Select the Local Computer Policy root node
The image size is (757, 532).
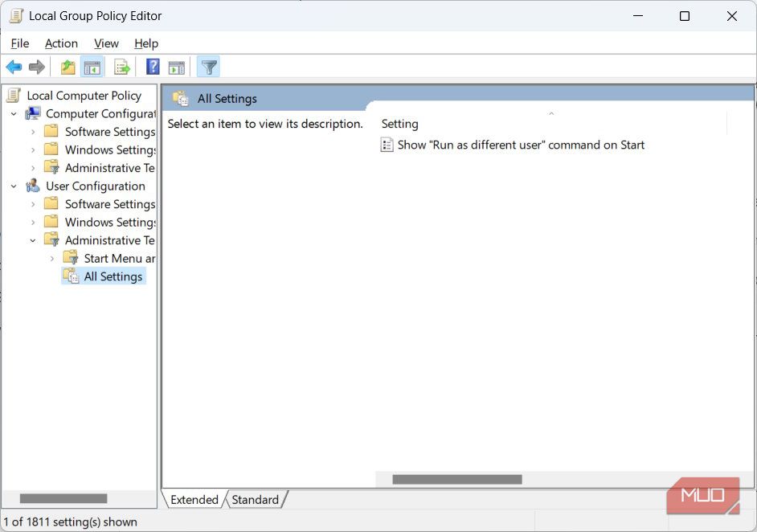(x=84, y=96)
